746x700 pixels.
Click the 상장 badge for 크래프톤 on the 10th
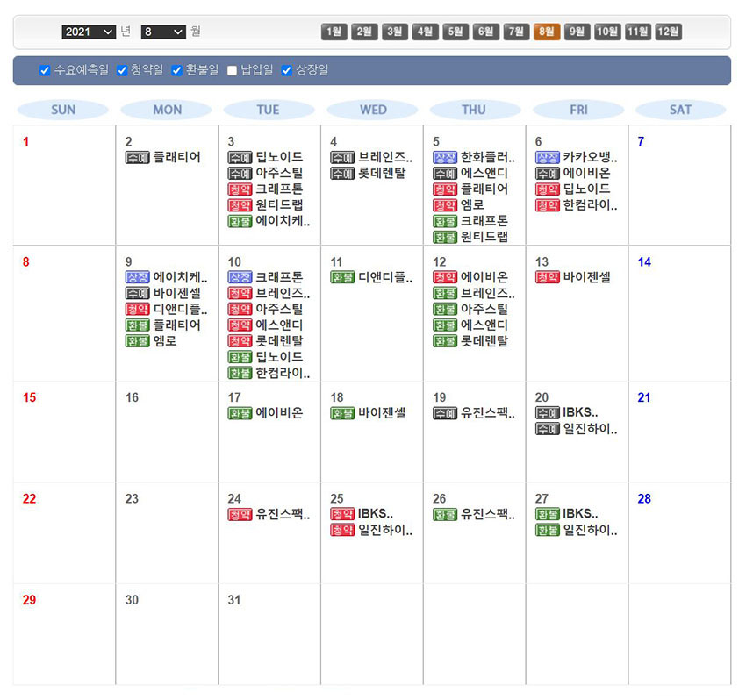[x=240, y=277]
